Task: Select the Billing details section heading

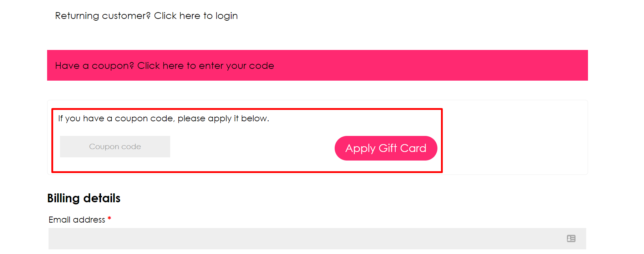Action: pos(83,198)
